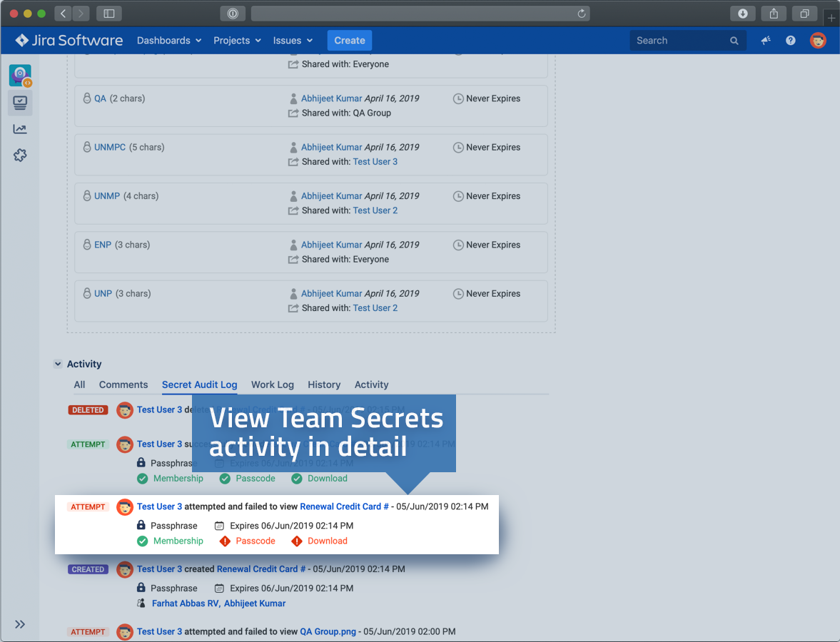Open the Issues dropdown menu

coord(293,40)
